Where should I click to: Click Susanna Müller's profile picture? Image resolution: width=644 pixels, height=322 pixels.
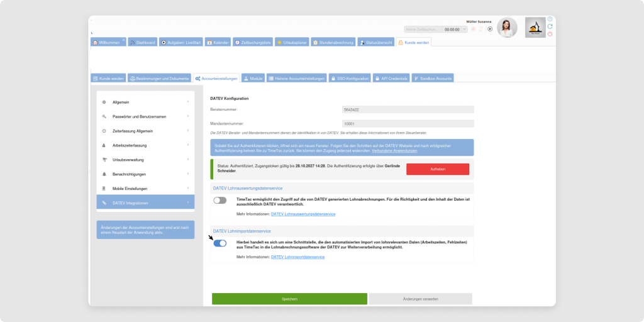tap(507, 28)
